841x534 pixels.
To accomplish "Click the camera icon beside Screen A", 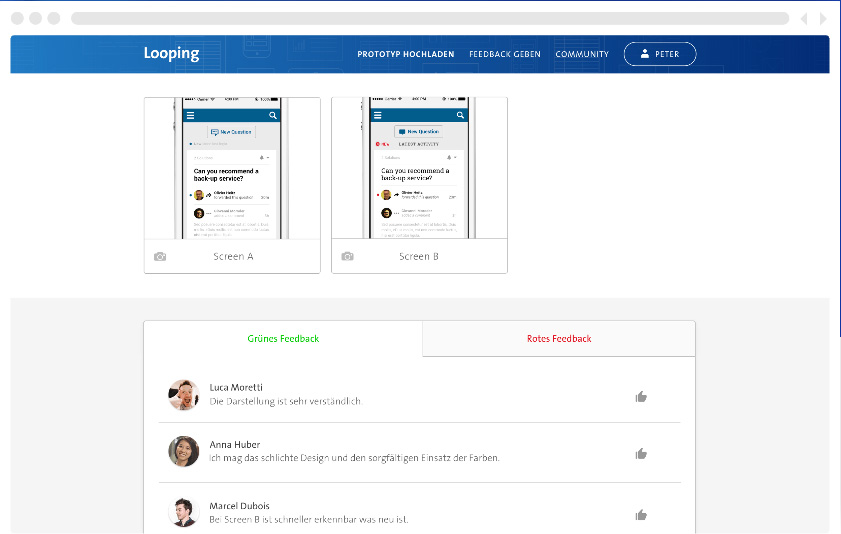I will tap(160, 257).
